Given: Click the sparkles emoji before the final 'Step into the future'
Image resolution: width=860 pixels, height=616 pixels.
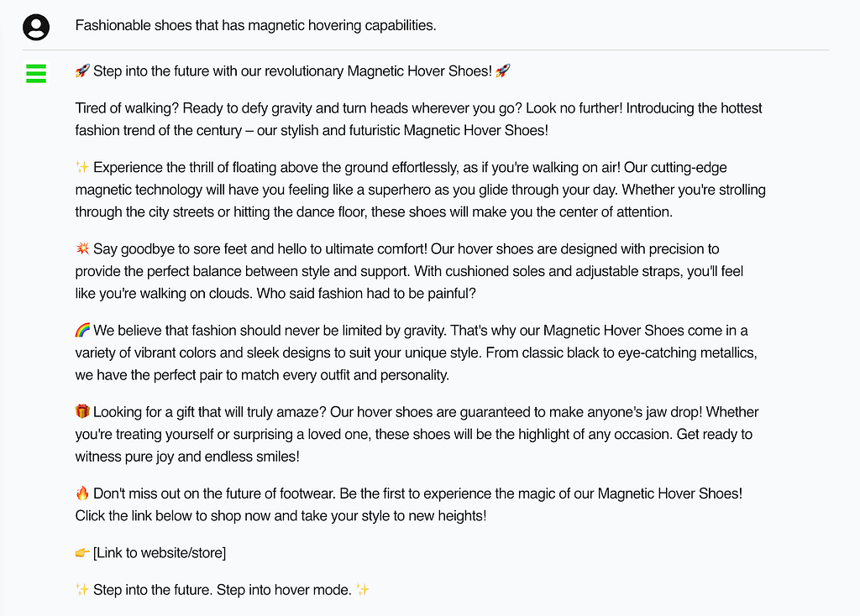Looking at the screenshot, I should pos(82,590).
